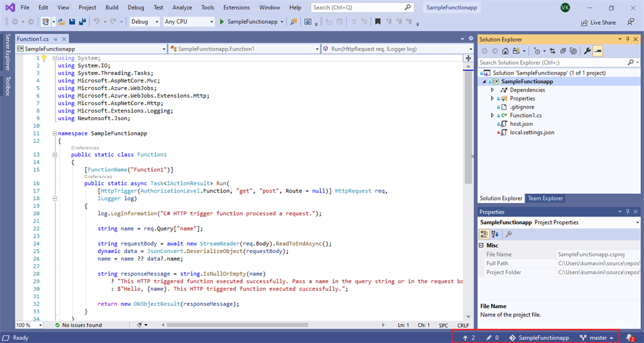Click the editor vertical scrollbar thumb
This screenshot has height=343, width=644.
point(468,128)
